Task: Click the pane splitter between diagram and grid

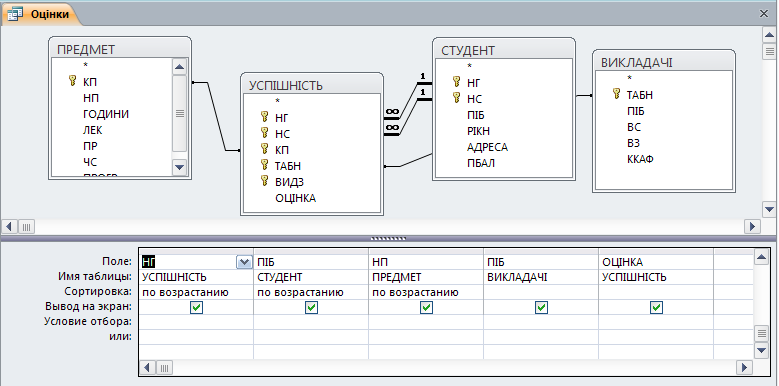Action: 389,238
